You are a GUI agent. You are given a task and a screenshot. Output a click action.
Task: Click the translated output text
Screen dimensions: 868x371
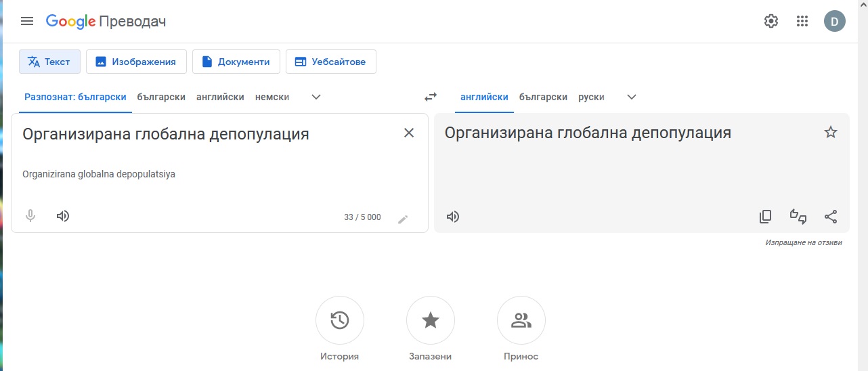pos(588,133)
